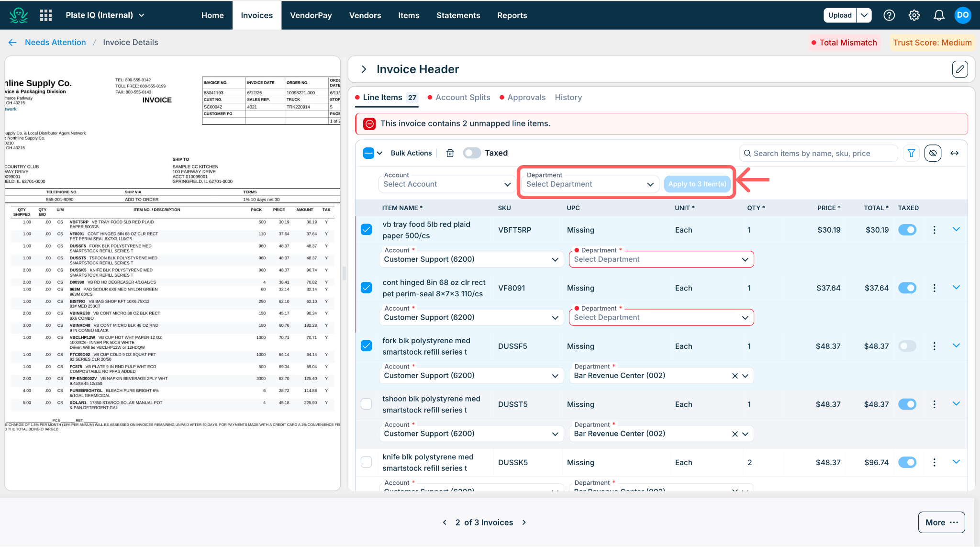
Task: Open three-dot menu for VBFT5RP item
Action: pos(934,230)
